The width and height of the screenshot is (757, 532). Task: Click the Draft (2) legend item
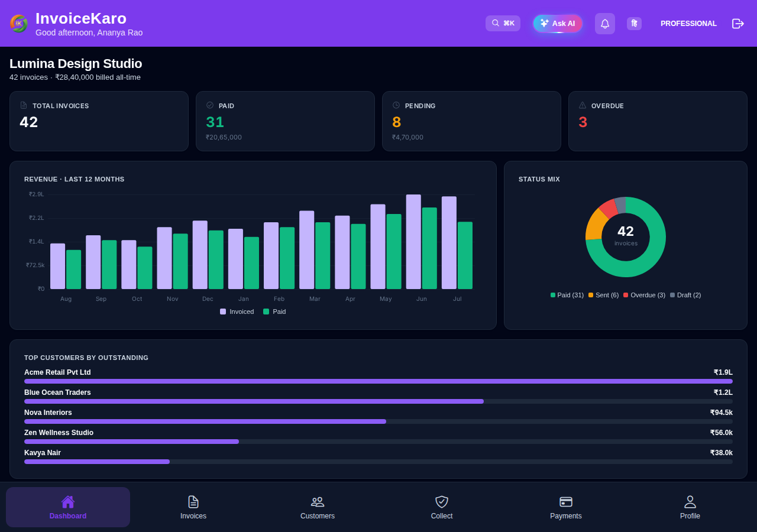pos(685,295)
